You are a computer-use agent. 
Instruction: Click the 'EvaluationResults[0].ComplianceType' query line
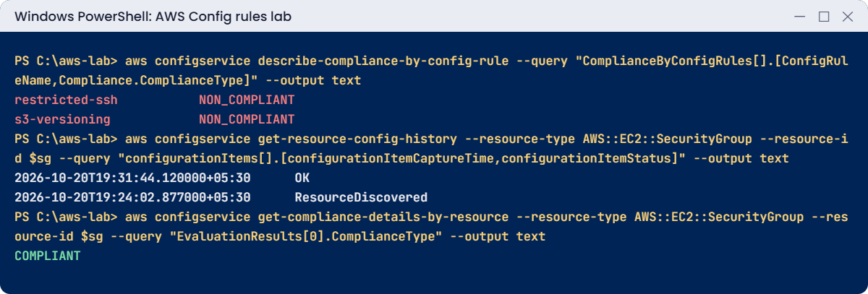click(280, 236)
